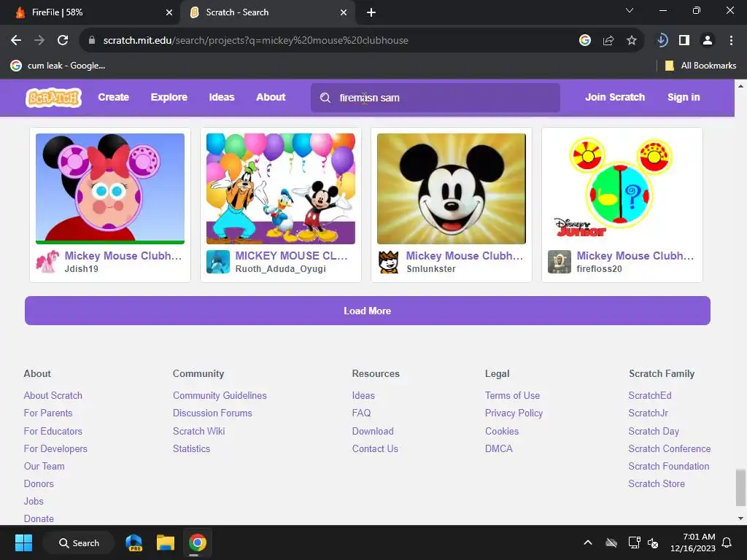Open File Explorer from the taskbar
Screen dimensions: 747x560
coord(166,542)
